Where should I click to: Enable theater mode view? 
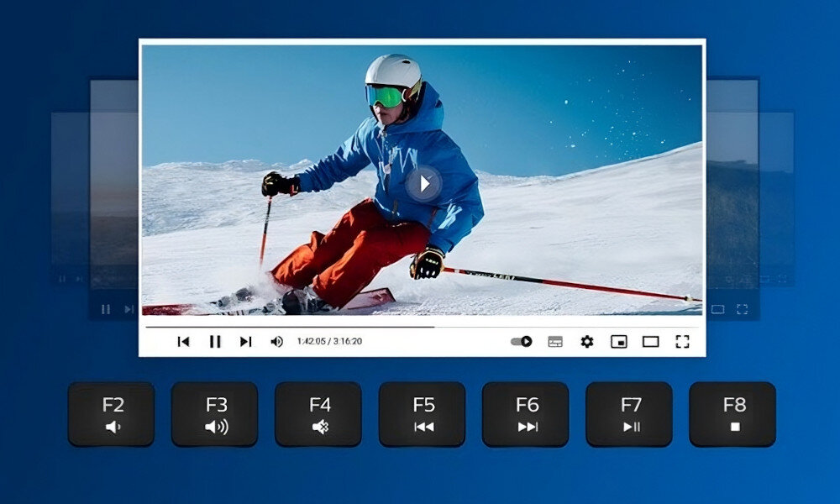(x=650, y=342)
